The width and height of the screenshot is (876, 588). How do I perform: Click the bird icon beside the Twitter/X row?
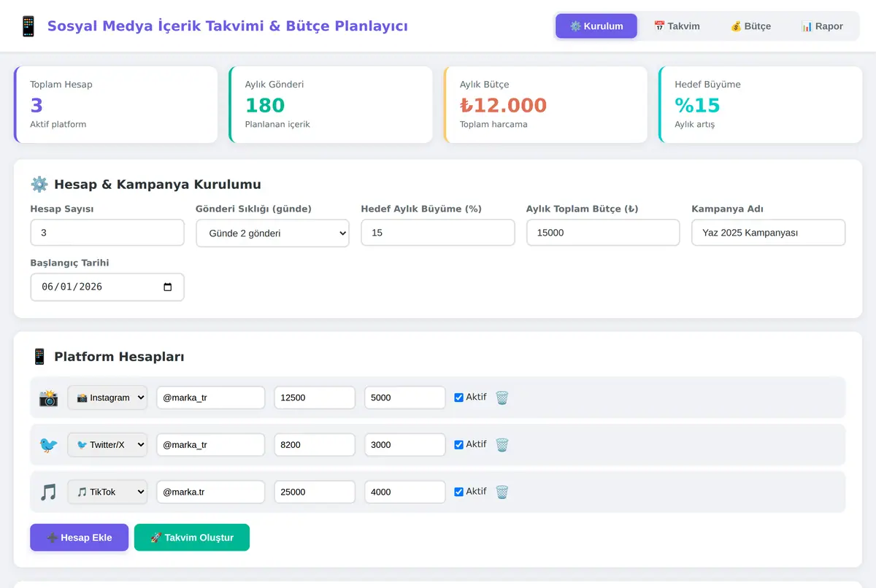click(48, 444)
